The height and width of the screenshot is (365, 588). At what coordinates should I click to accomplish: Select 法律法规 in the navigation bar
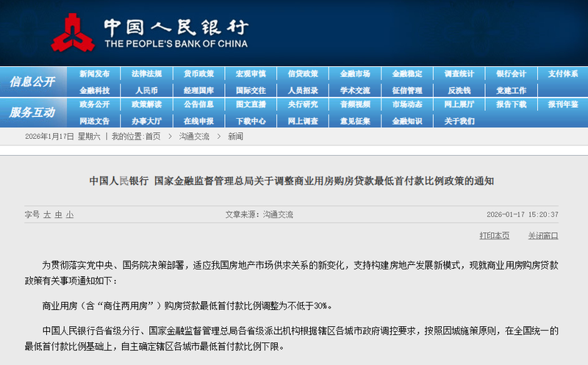pos(146,74)
